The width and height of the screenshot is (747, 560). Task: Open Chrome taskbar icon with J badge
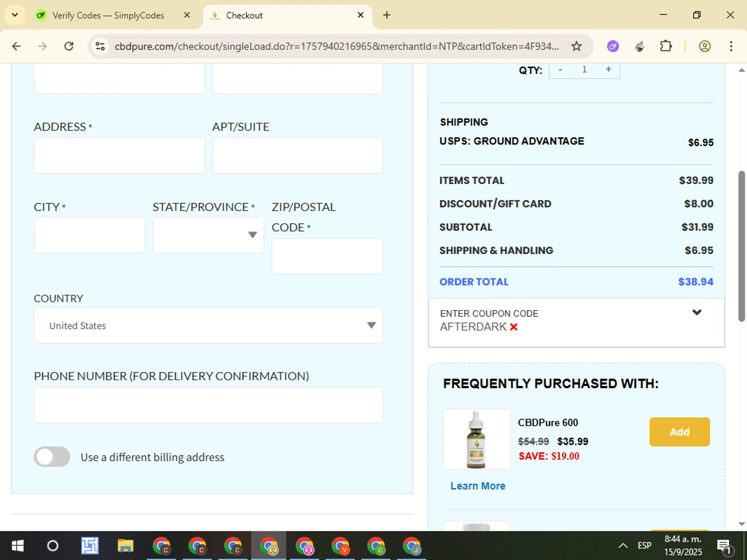click(412, 546)
